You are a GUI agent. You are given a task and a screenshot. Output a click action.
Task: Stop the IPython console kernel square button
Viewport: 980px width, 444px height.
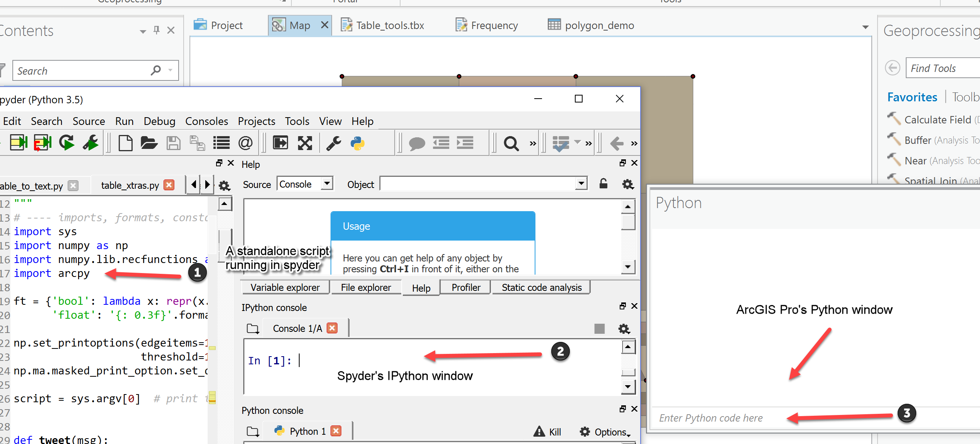pyautogui.click(x=599, y=328)
